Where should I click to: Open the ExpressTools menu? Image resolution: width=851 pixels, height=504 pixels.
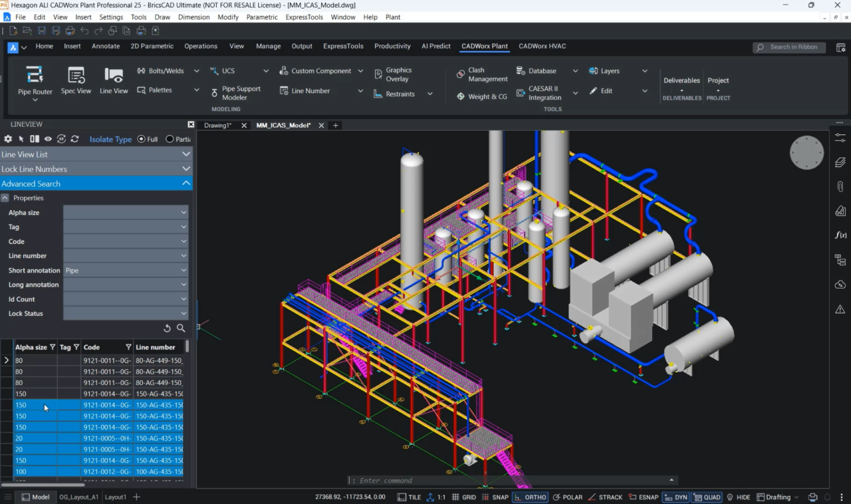pos(303,17)
